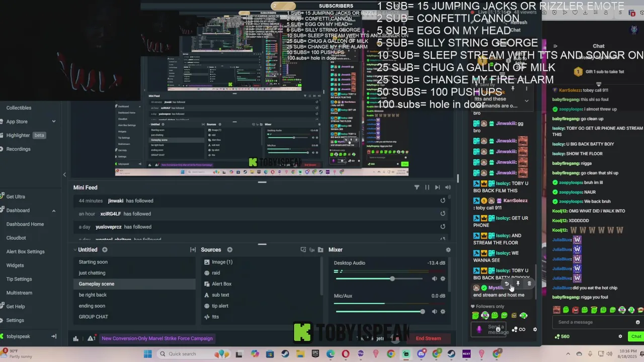Click the green Chat send button
Screen dimensions: 644x362
(636, 336)
